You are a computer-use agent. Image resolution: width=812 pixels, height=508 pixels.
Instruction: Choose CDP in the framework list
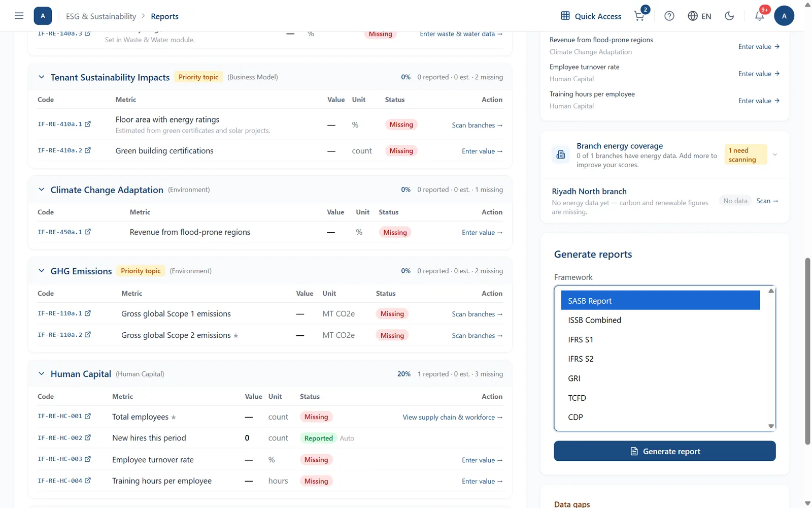(x=660, y=417)
